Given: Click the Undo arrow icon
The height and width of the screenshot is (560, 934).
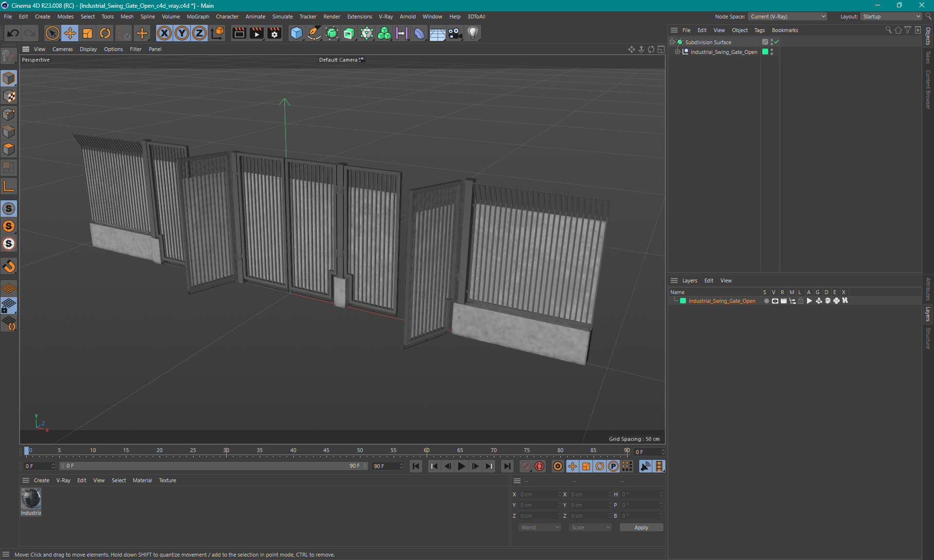Looking at the screenshot, I should coord(13,33).
